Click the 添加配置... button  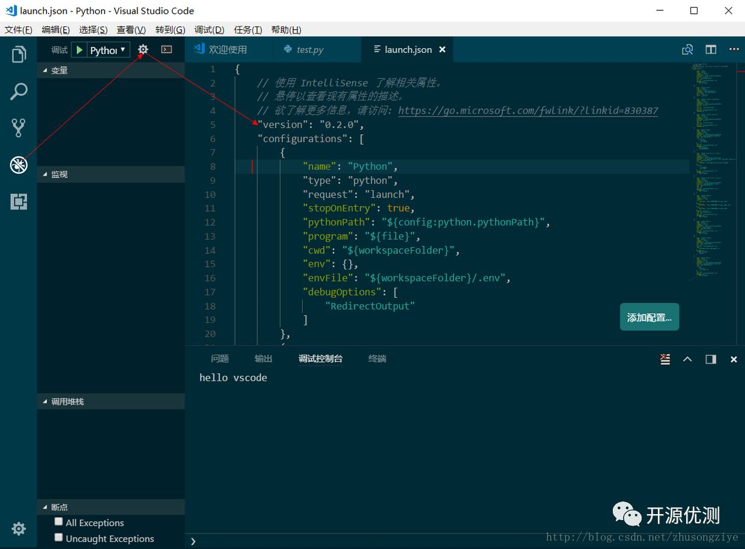pos(649,317)
